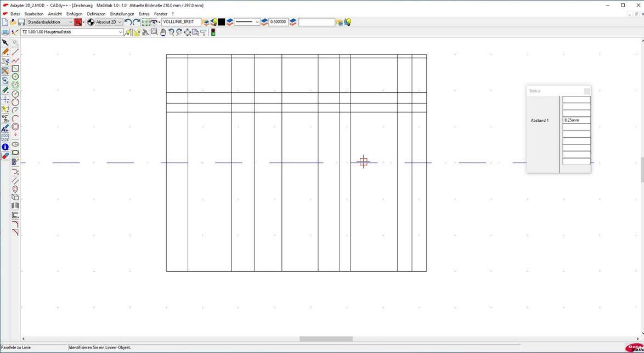This screenshot has width=644, height=353.
Task: Select the polyline zigzag tool
Action: [15, 60]
